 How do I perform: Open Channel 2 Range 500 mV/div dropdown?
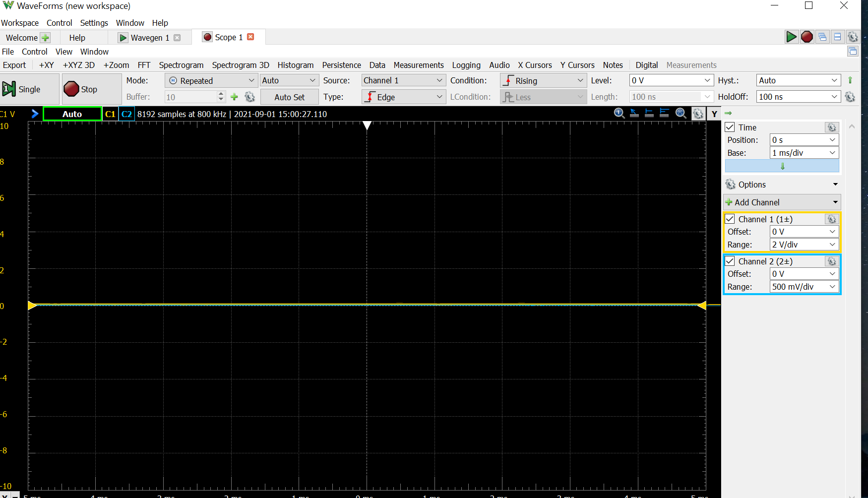(x=804, y=287)
